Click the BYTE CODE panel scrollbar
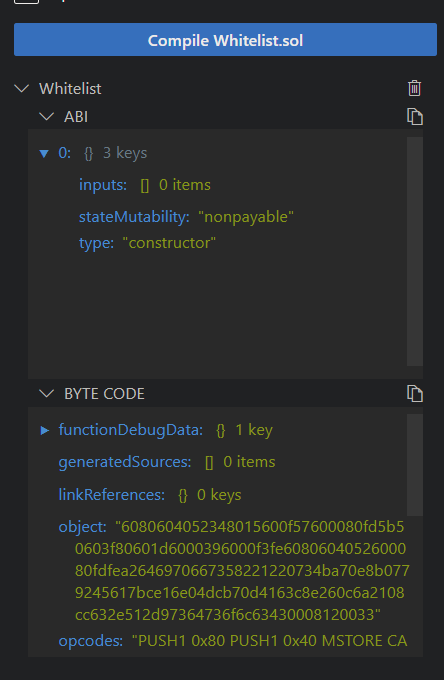 point(415,465)
